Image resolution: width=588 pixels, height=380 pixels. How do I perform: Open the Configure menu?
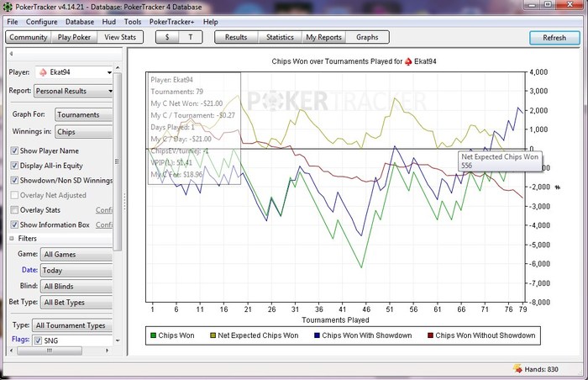pos(42,22)
